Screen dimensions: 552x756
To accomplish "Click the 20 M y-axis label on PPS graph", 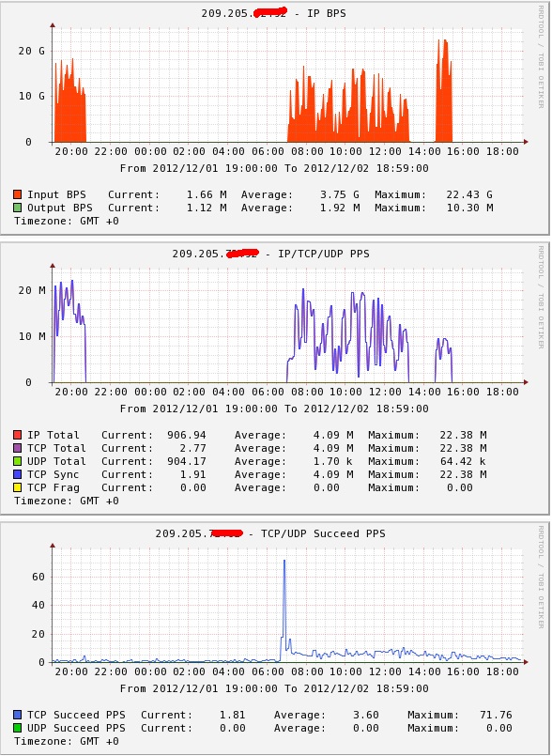I will click(32, 290).
